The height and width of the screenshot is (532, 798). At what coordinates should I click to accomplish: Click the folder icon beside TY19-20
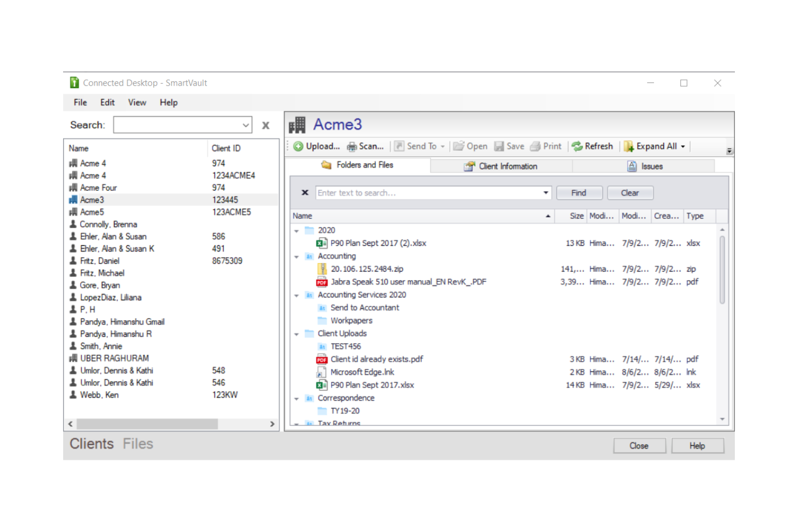click(x=322, y=411)
